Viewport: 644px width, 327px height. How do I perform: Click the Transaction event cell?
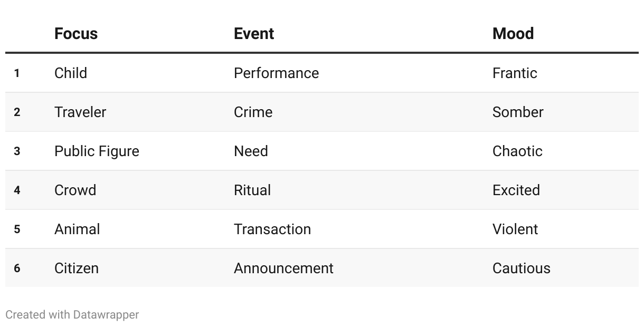(272, 229)
